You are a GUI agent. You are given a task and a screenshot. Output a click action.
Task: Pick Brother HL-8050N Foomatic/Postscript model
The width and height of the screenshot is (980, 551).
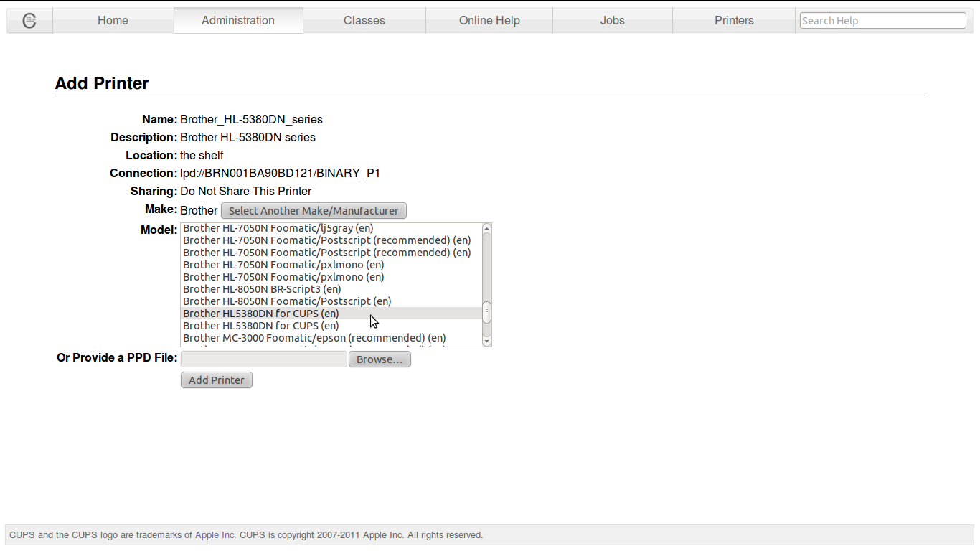click(287, 301)
